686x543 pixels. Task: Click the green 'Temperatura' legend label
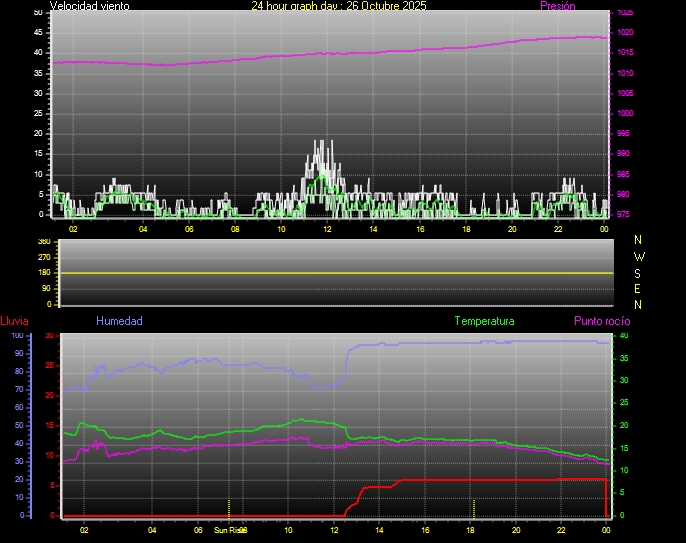click(x=484, y=321)
